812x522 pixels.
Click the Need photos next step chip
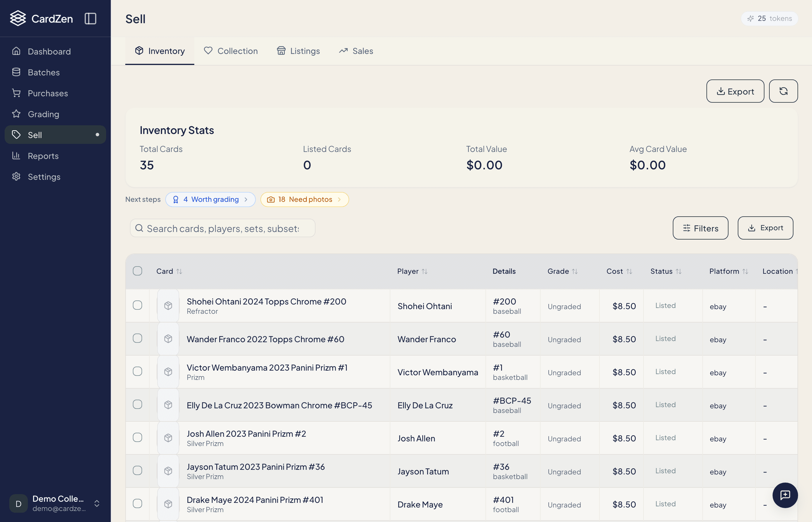[304, 199]
